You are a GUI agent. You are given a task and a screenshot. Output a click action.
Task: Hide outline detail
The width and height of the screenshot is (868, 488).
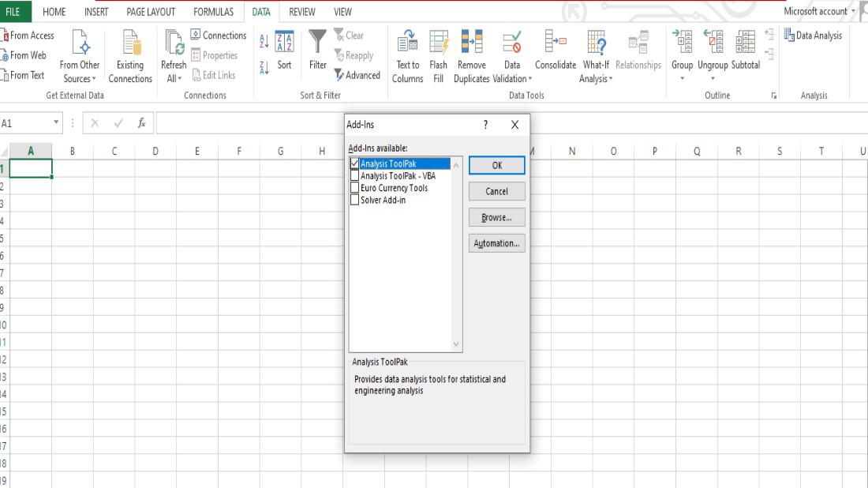(x=769, y=54)
